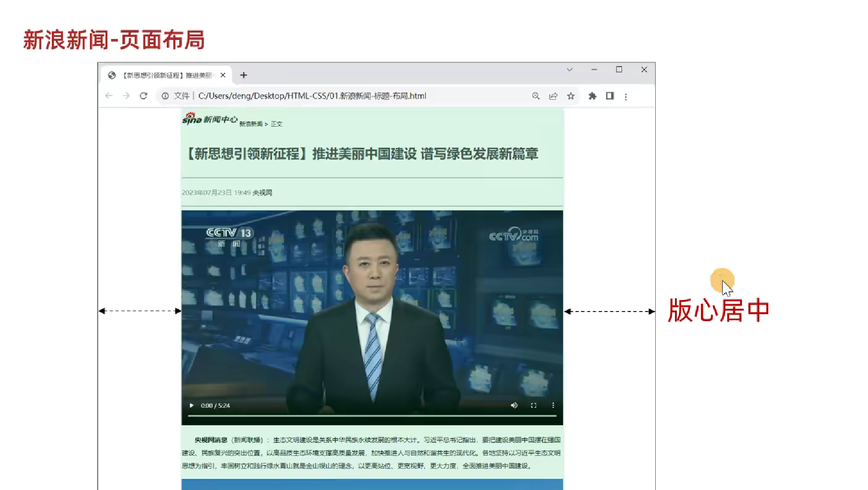Reload the page with refresh icon
Screen dimensions: 868x490
[x=144, y=96]
